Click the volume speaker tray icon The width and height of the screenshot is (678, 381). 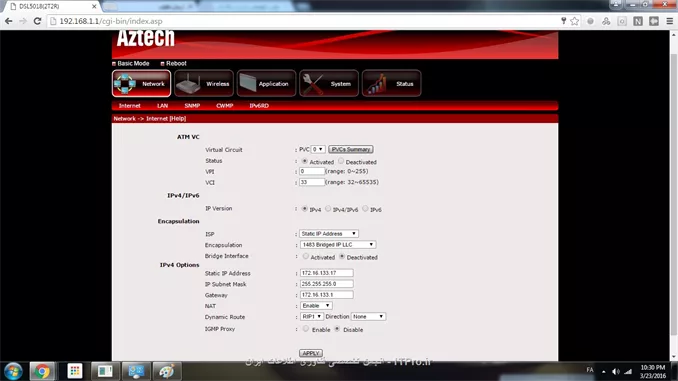click(616, 371)
